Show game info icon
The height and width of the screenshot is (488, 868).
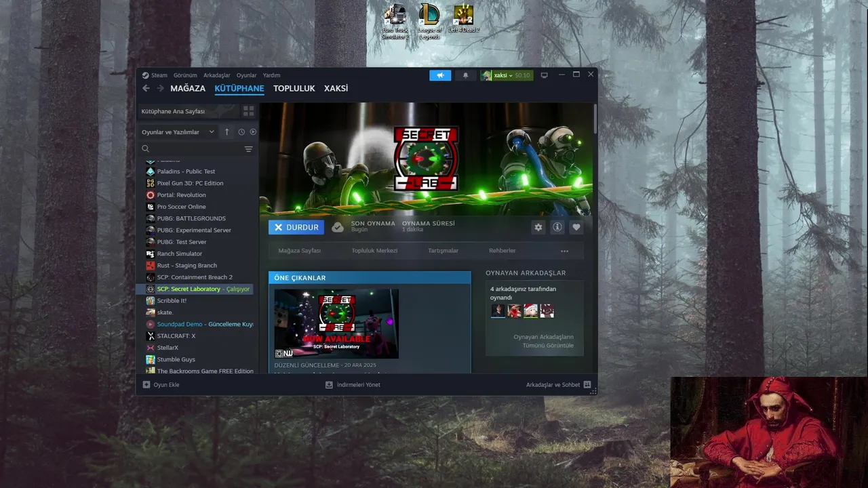557,227
